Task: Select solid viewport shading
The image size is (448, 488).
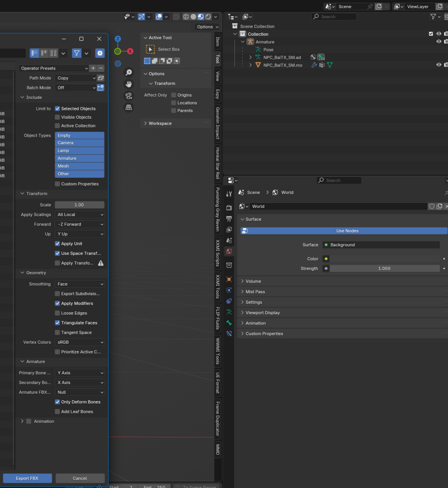Action: coord(193,17)
